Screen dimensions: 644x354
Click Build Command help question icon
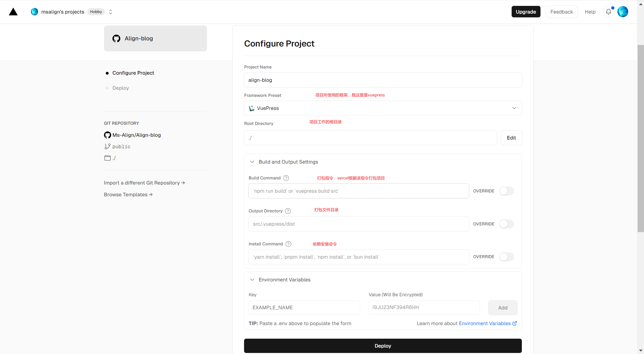[286, 178]
